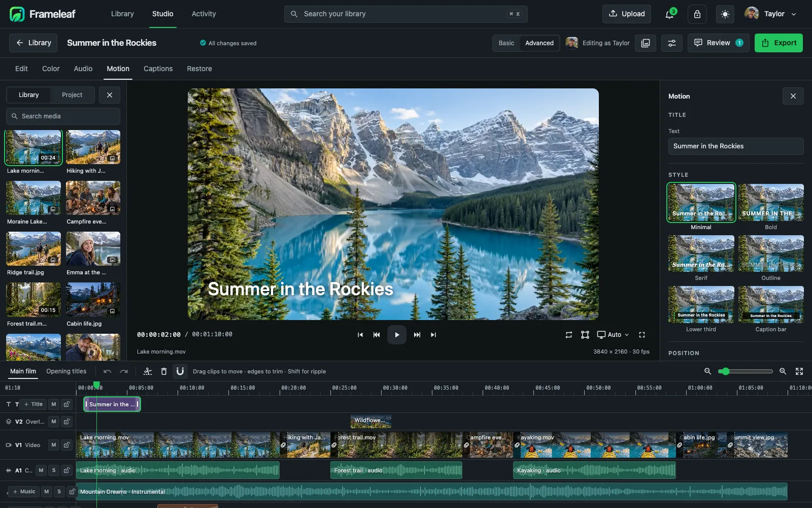Open the notifications bell
The height and width of the screenshot is (508, 812).
pos(669,14)
